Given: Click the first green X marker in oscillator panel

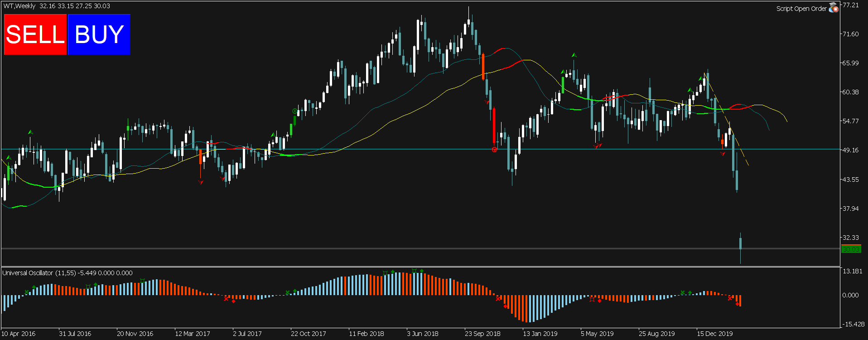Looking at the screenshot, I should coord(27,292).
